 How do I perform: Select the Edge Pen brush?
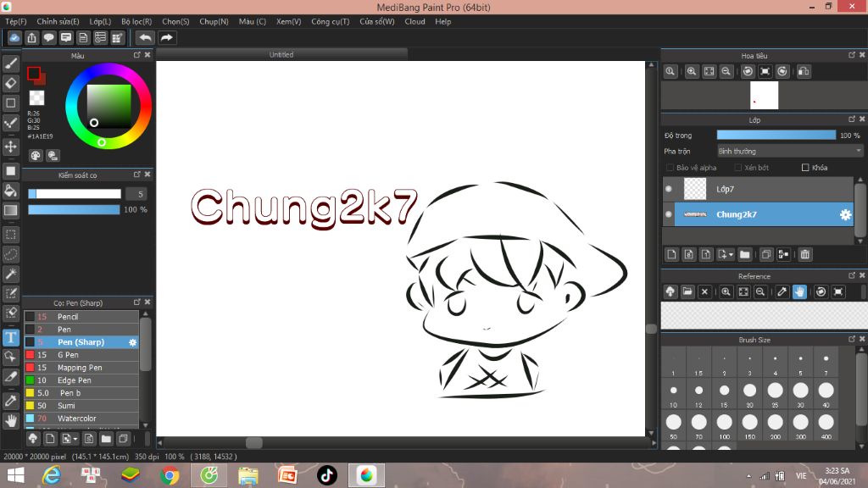click(81, 380)
